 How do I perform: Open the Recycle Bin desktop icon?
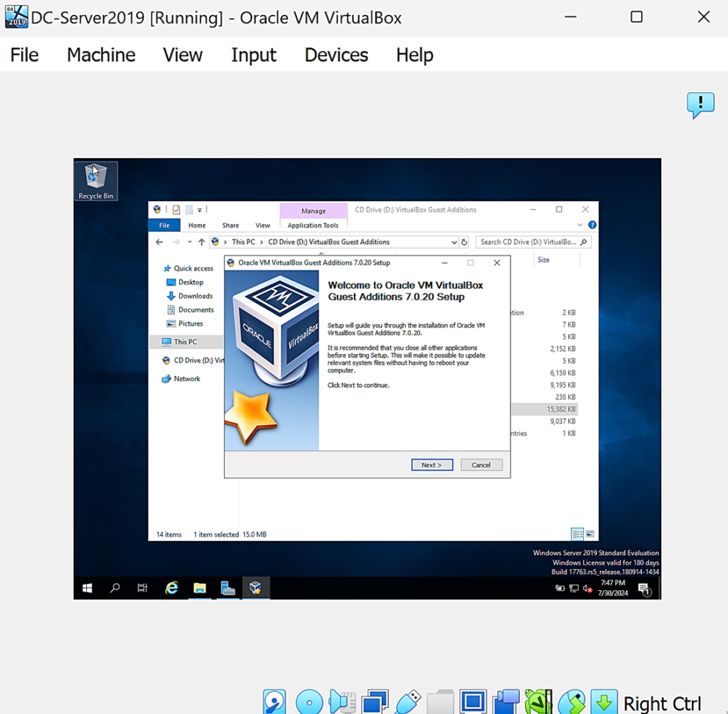[95, 181]
